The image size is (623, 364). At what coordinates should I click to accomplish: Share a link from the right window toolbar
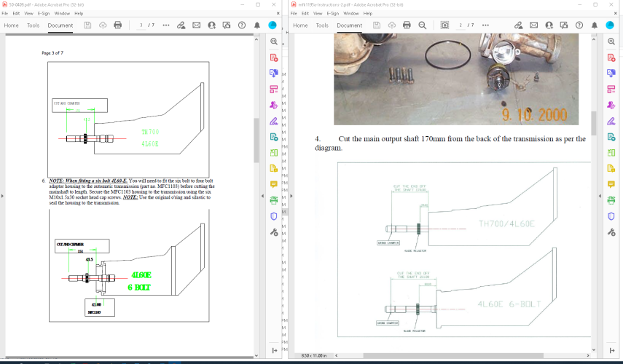coord(518,25)
